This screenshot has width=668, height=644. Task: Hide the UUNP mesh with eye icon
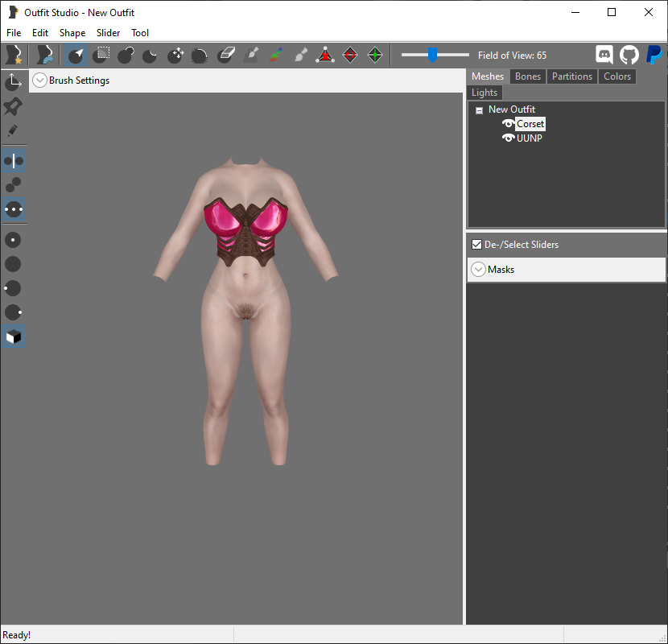[x=508, y=138]
